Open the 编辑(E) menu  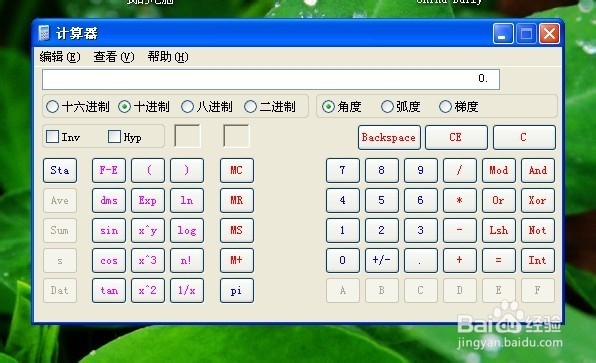(60, 57)
